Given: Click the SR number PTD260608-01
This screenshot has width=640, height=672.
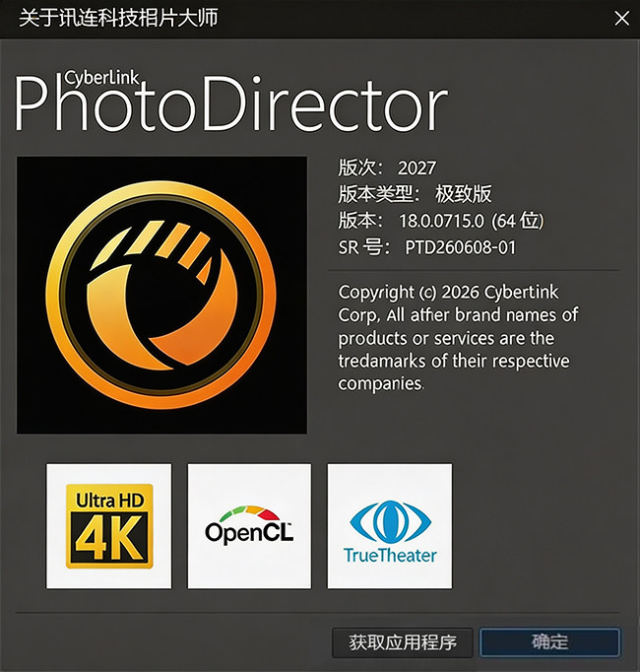Looking at the screenshot, I should [461, 247].
